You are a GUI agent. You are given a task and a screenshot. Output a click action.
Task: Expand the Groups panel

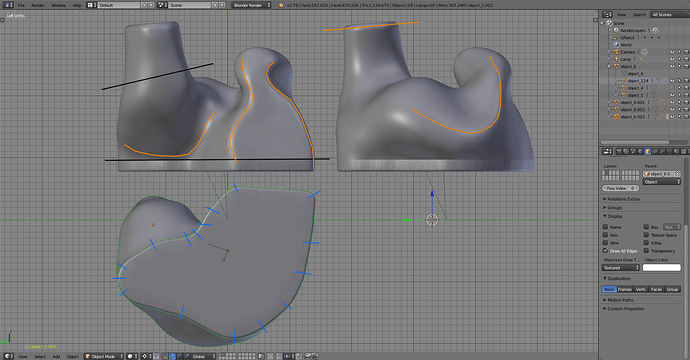pyautogui.click(x=614, y=207)
